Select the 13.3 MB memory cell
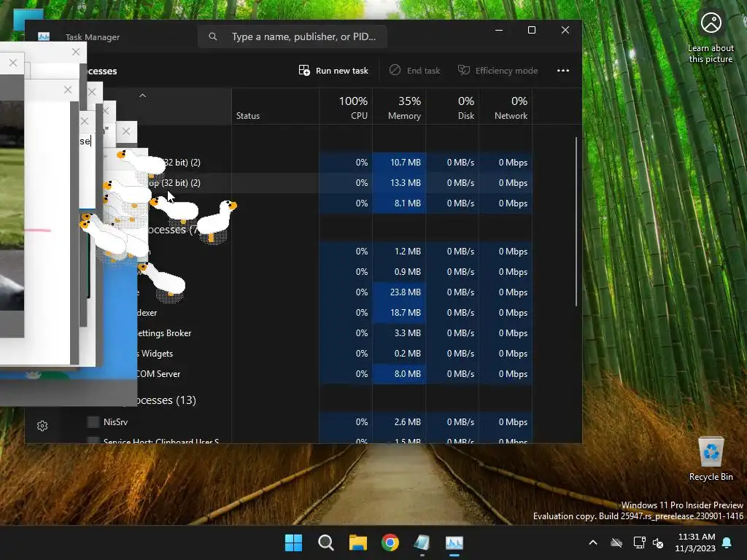This screenshot has height=560, width=747. [399, 183]
